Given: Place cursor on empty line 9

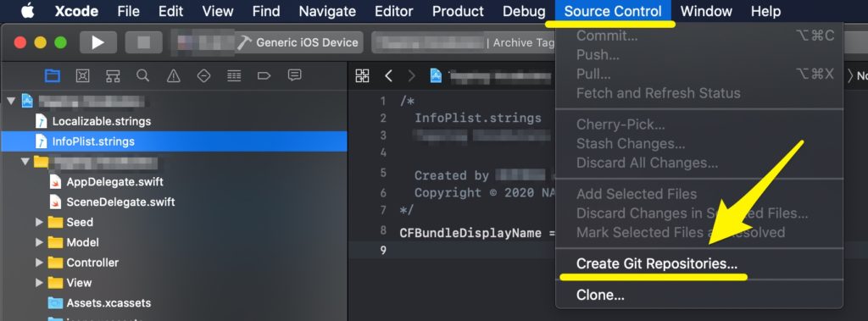Looking at the screenshot, I should point(452,250).
